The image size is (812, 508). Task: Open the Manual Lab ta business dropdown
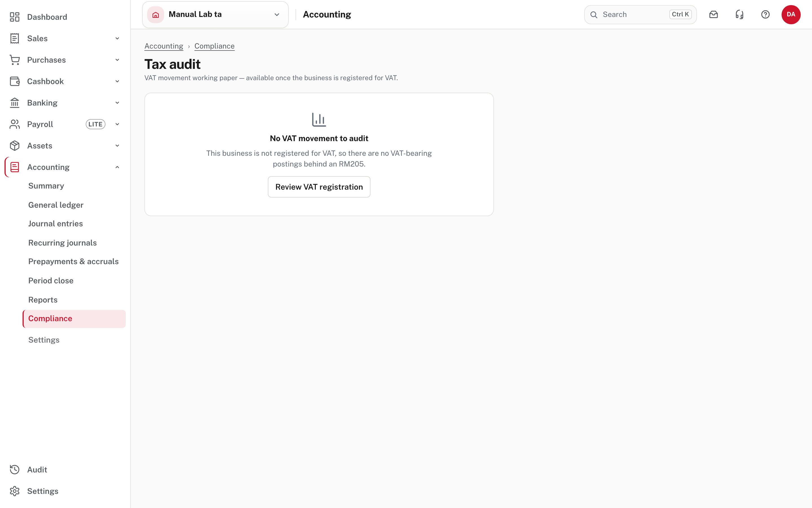(x=215, y=15)
